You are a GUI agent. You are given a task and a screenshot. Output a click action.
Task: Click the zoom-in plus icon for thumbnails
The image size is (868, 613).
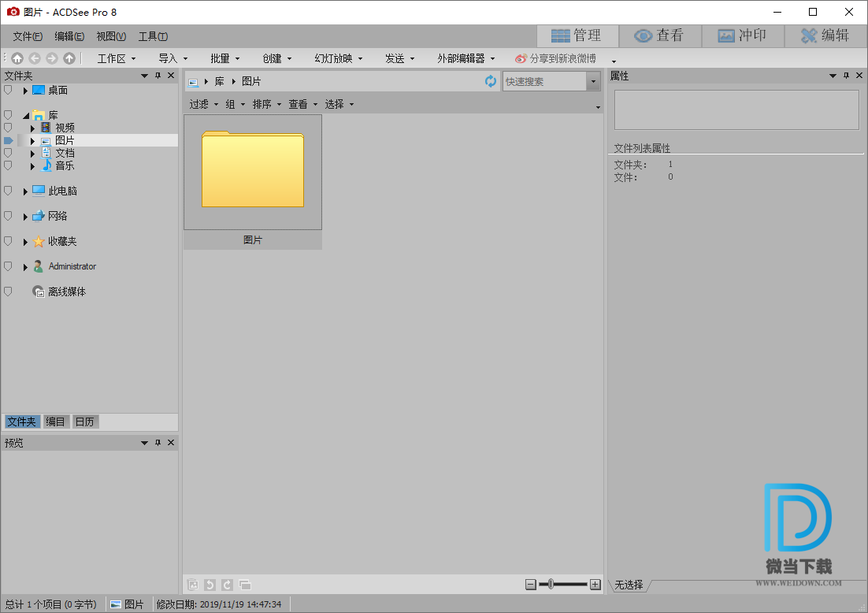pyautogui.click(x=595, y=585)
